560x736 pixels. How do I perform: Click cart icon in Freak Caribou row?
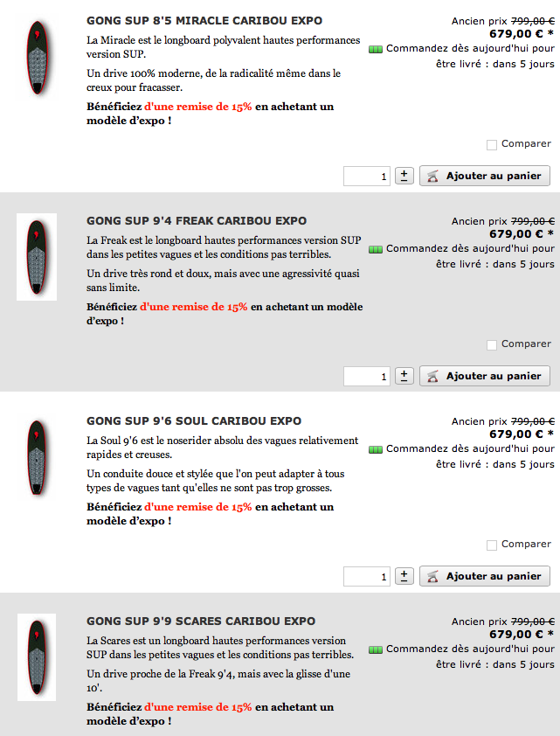tap(432, 376)
